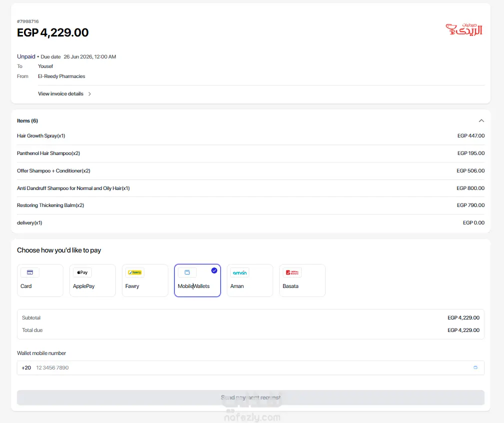Image resolution: width=504 pixels, height=423 pixels.
Task: Click the invoice number #7998716
Action: pyautogui.click(x=27, y=21)
